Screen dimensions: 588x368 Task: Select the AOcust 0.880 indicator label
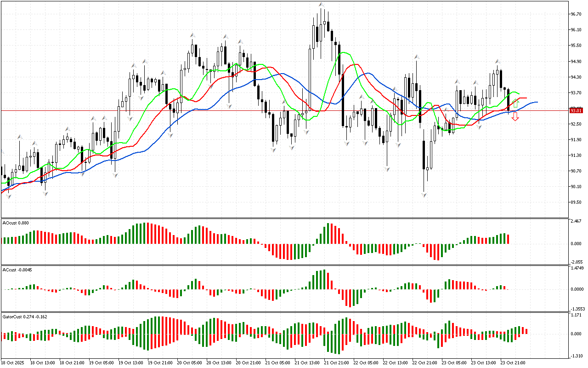pyautogui.click(x=16, y=223)
